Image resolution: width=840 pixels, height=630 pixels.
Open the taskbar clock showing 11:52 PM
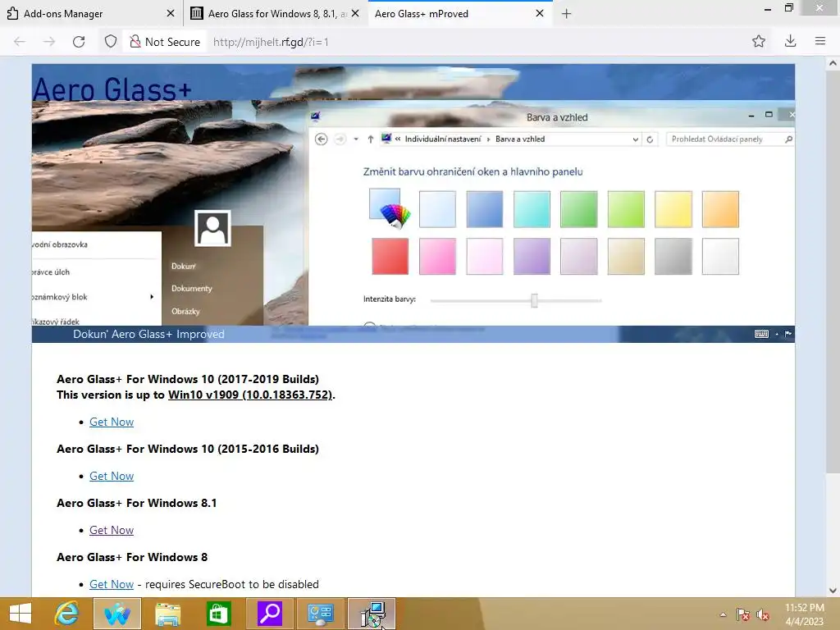[804, 614]
